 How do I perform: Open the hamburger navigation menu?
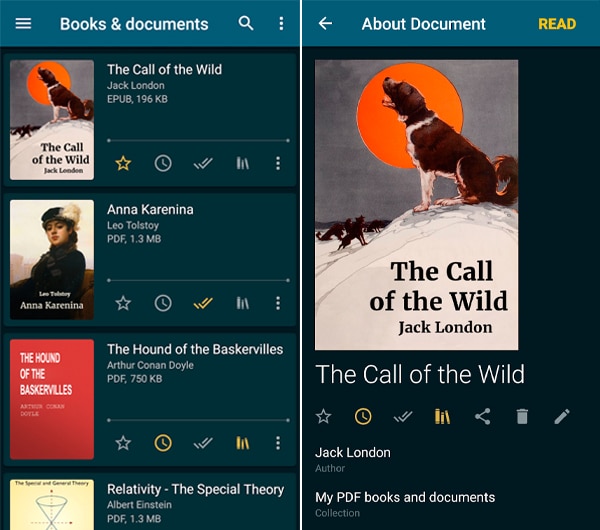(x=23, y=24)
